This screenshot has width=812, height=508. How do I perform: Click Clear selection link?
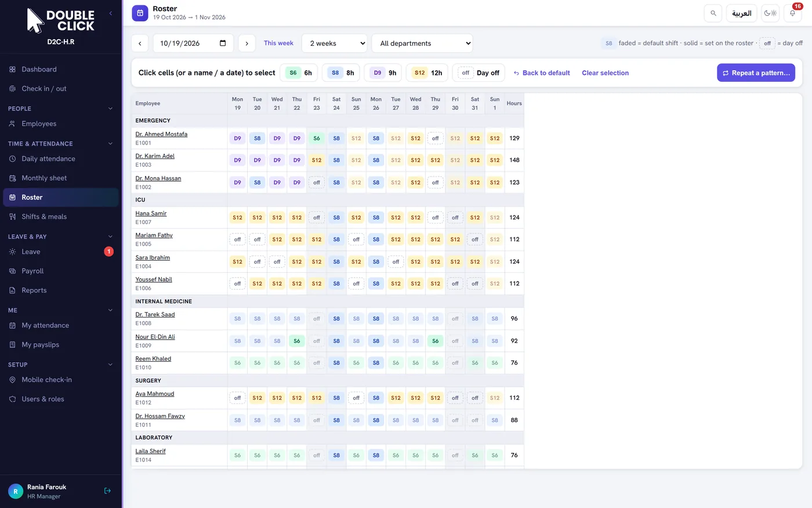click(605, 73)
